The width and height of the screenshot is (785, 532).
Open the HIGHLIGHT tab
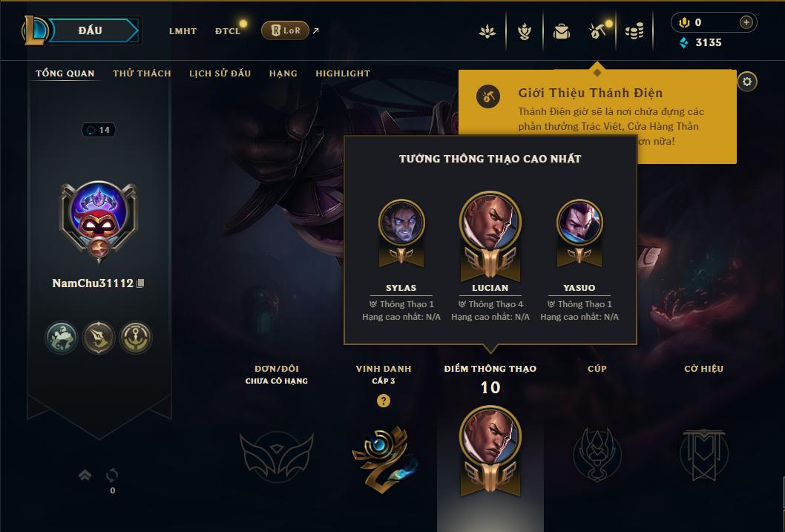[x=343, y=73]
